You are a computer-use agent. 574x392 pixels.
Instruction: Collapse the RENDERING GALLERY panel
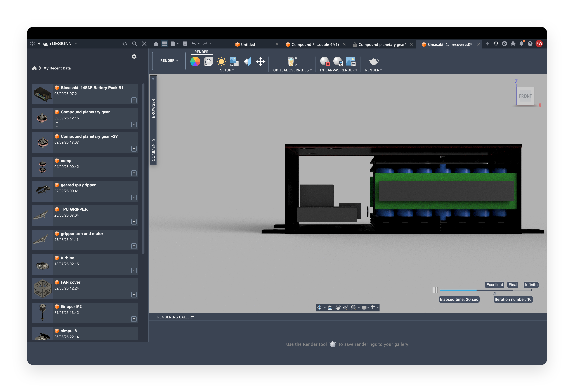pyautogui.click(x=152, y=317)
